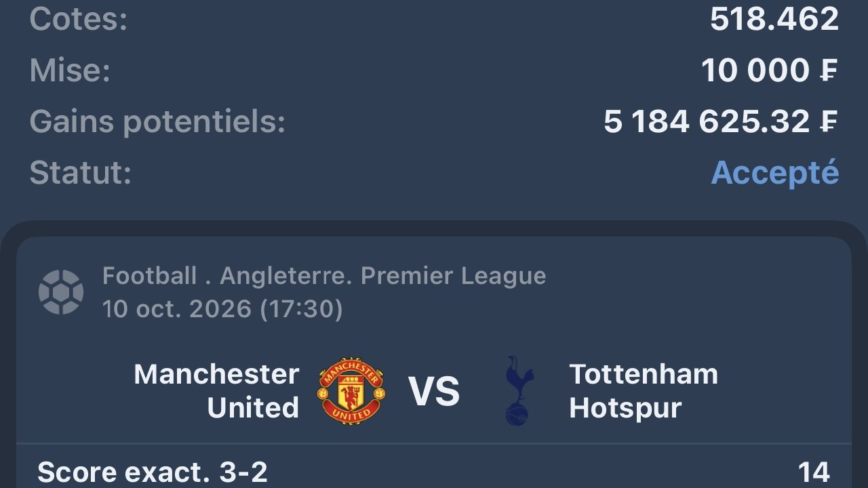Click the Cotes label
The image size is (868, 488).
[78, 20]
